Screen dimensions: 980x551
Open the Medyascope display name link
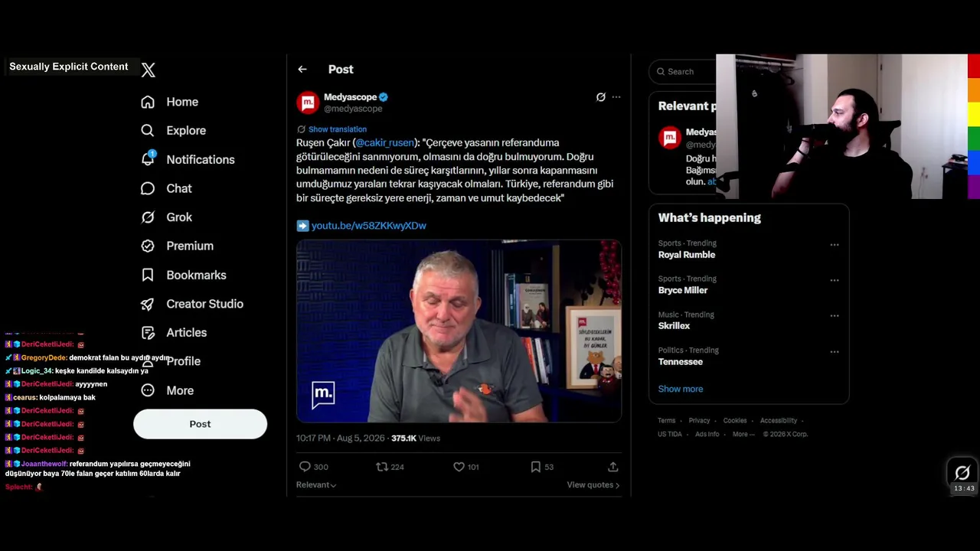pyautogui.click(x=350, y=97)
